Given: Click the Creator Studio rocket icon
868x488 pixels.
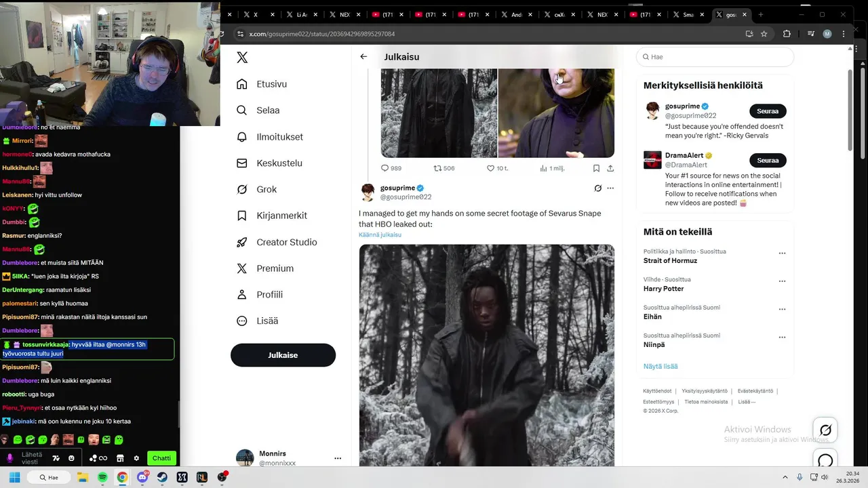Looking at the screenshot, I should pyautogui.click(x=242, y=242).
